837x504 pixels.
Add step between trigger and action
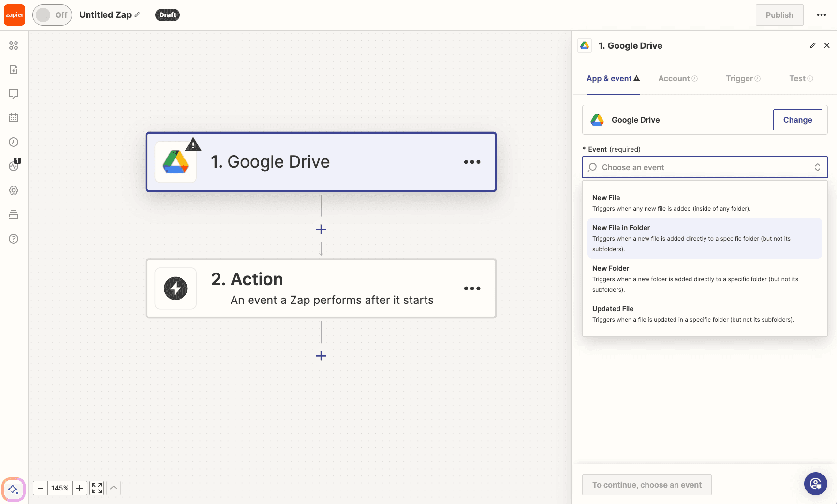point(321,230)
